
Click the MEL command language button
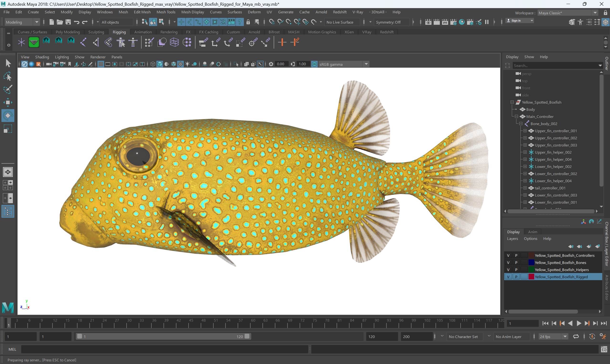(12, 349)
